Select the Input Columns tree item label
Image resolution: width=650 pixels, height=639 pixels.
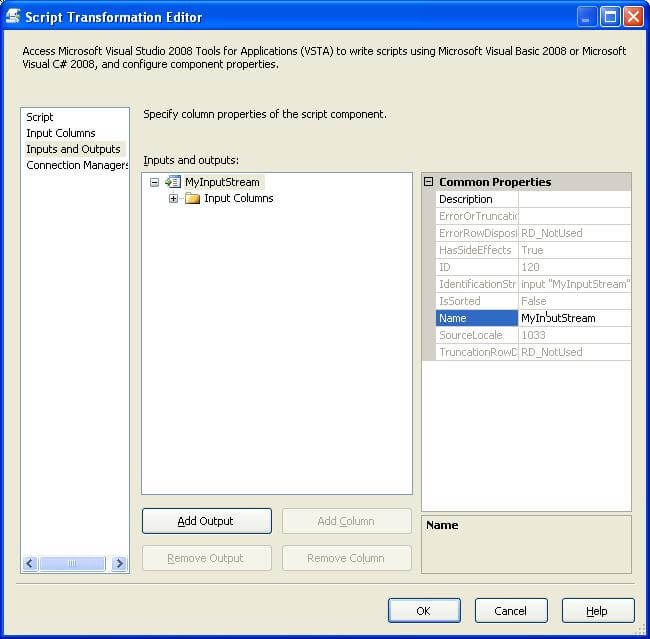239,198
